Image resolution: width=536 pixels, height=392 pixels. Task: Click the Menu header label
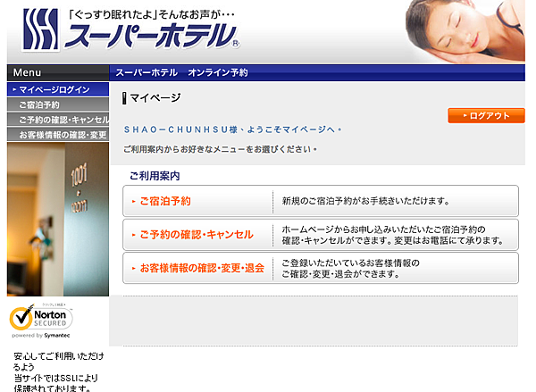click(x=27, y=72)
